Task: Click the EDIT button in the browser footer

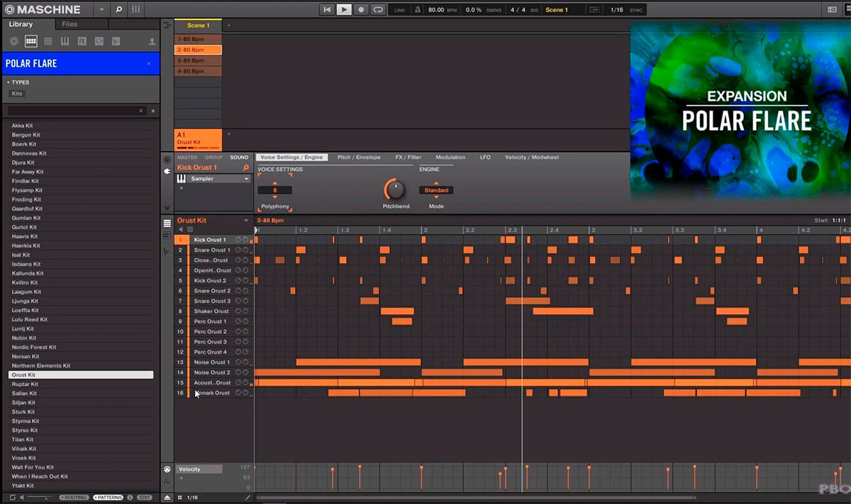Action: click(145, 498)
